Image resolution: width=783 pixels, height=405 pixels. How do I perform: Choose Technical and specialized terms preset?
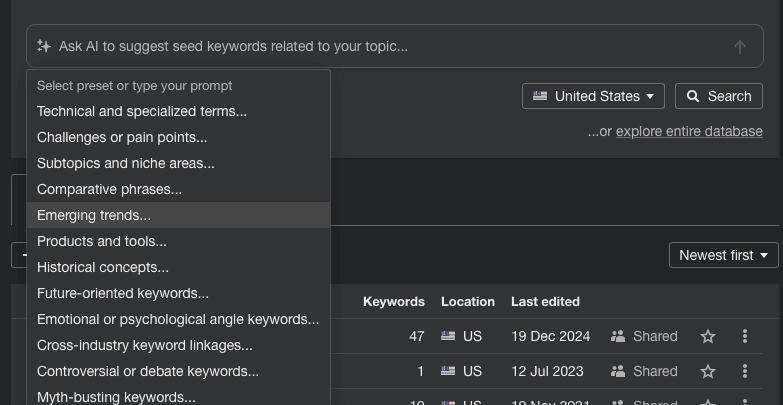click(142, 111)
